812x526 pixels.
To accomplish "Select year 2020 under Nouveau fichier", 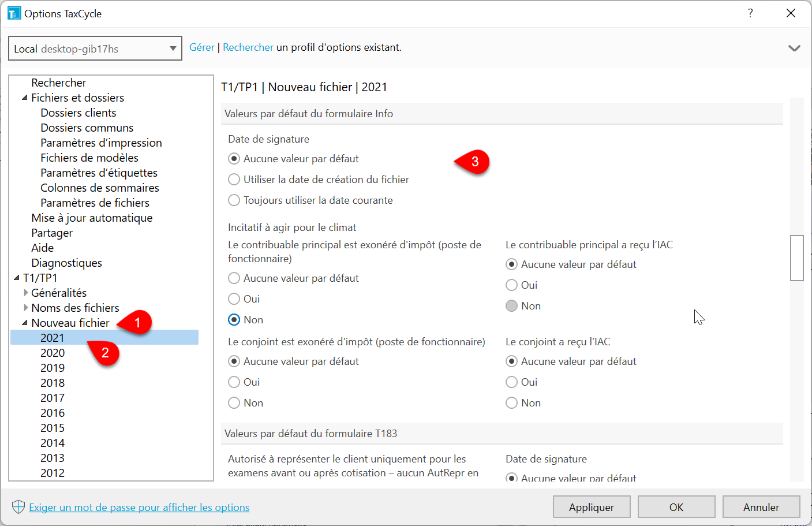I will [53, 353].
